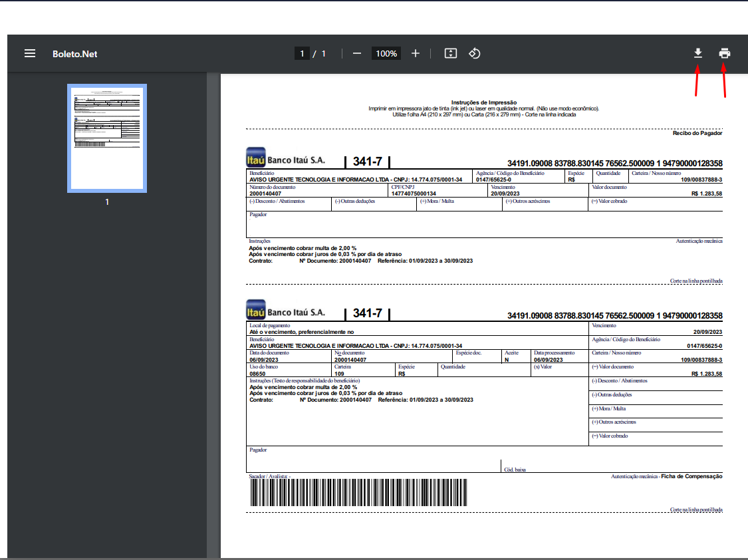Click the fit to page icon
748x560 pixels.
[450, 54]
